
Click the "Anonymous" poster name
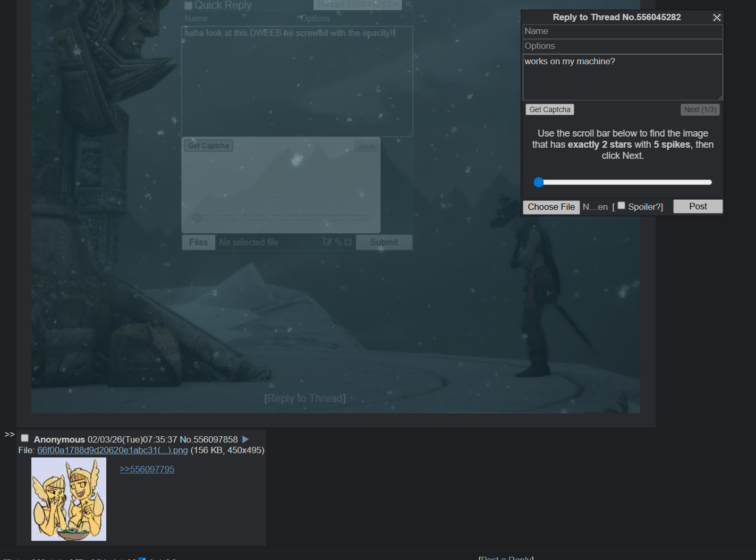tap(60, 439)
